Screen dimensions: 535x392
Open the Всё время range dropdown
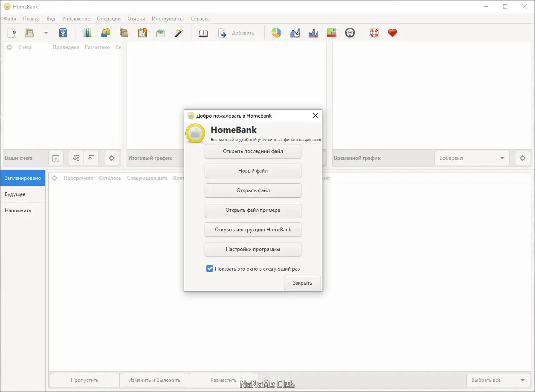pos(472,158)
